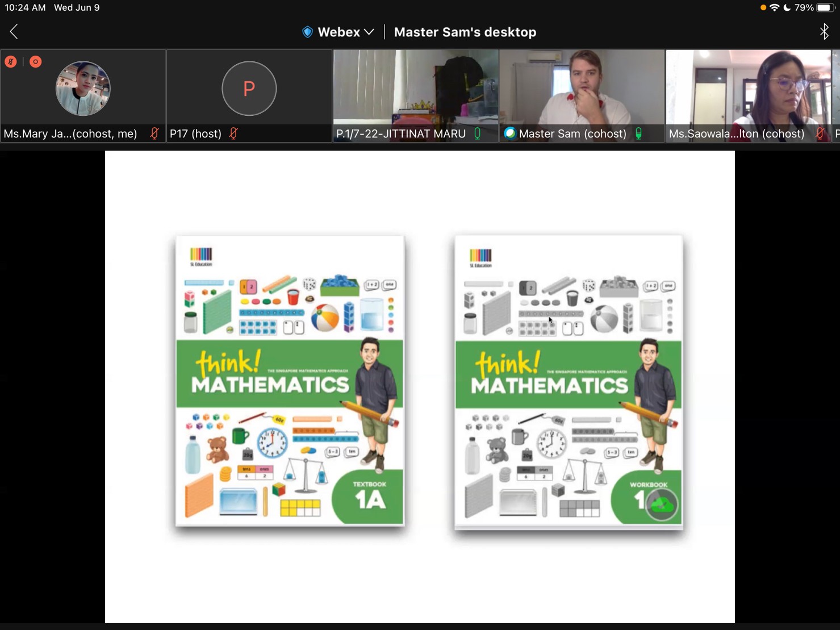Image resolution: width=840 pixels, height=630 pixels.
Task: Tap the Wed Jun 9 date in the status bar
Action: tap(77, 7)
